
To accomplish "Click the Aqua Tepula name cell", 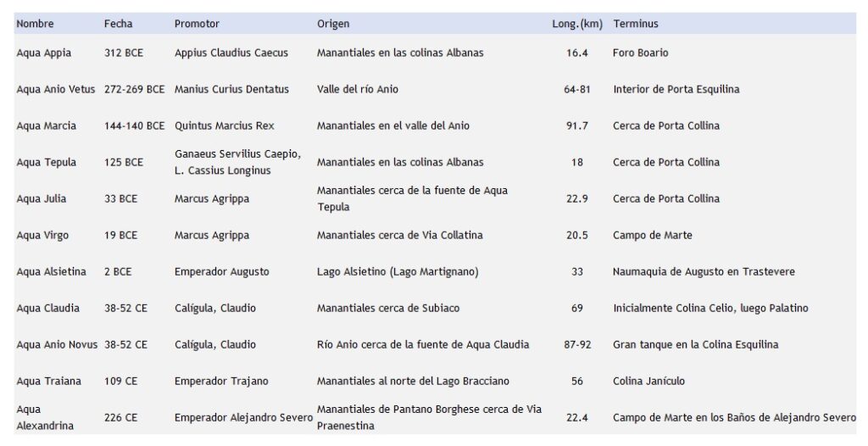I will coord(46,162).
